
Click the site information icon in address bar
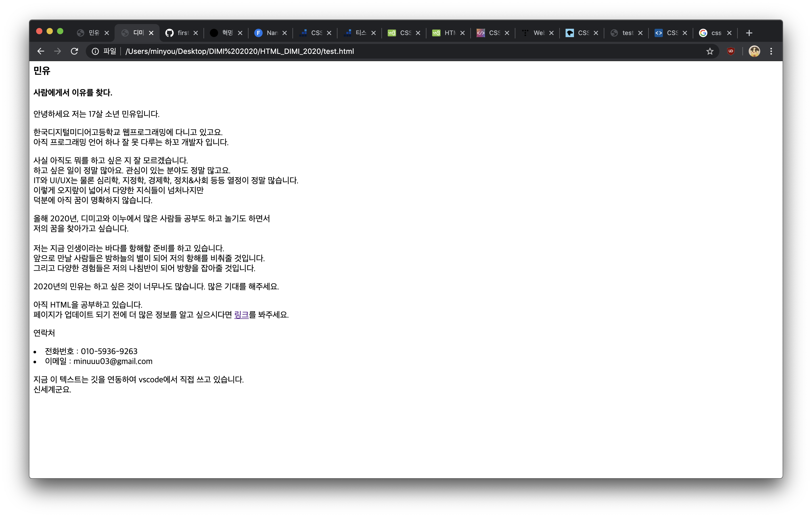coord(95,51)
